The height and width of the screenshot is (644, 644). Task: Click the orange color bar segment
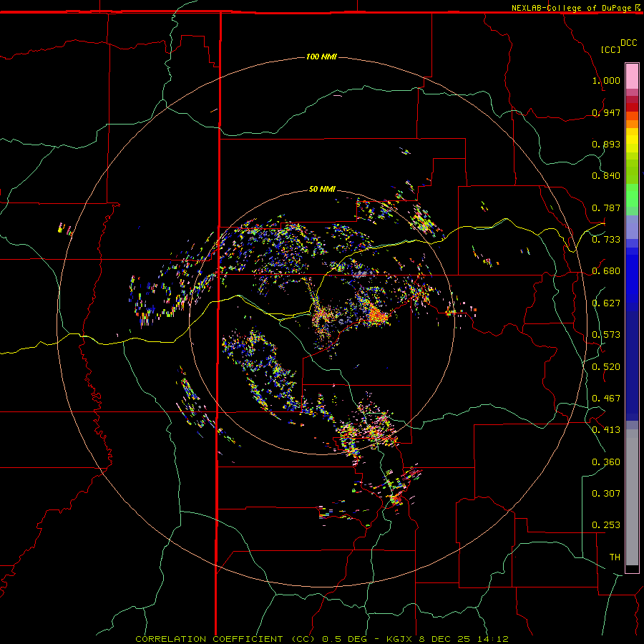[x=632, y=124]
